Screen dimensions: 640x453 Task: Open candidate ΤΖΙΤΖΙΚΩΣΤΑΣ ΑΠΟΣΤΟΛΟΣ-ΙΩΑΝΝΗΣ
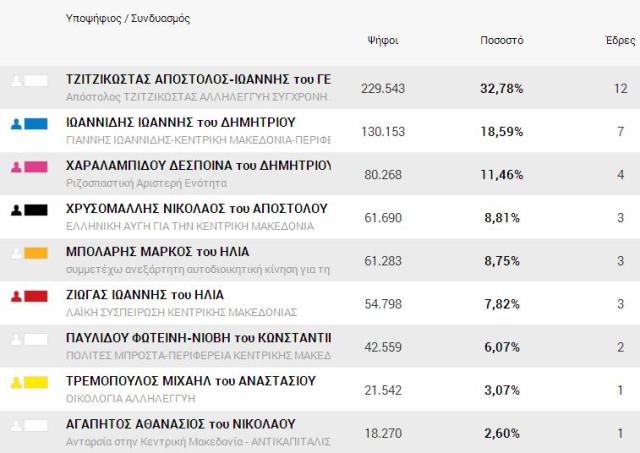197,80
